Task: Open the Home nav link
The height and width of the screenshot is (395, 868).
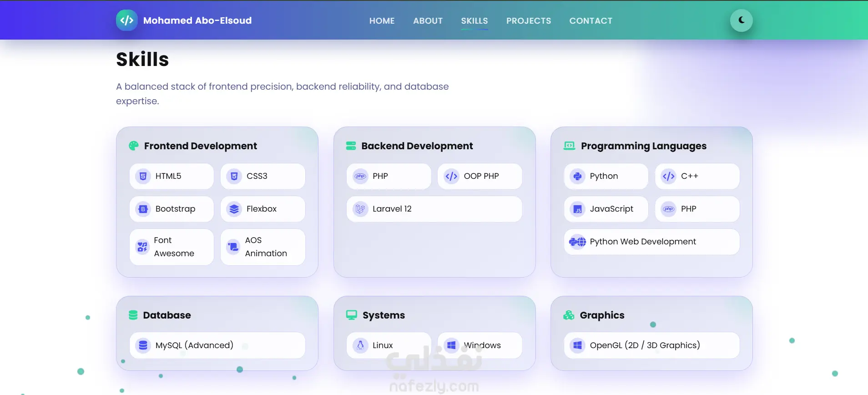Action: (x=382, y=21)
